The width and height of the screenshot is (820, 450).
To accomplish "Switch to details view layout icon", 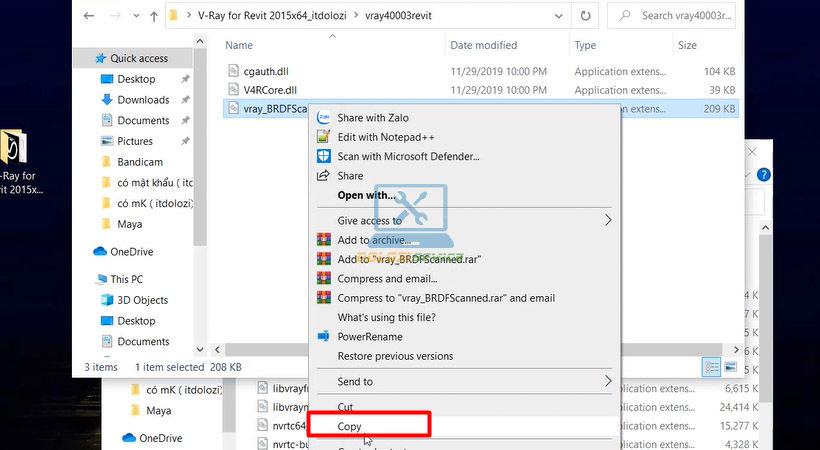I will pyautogui.click(x=711, y=367).
